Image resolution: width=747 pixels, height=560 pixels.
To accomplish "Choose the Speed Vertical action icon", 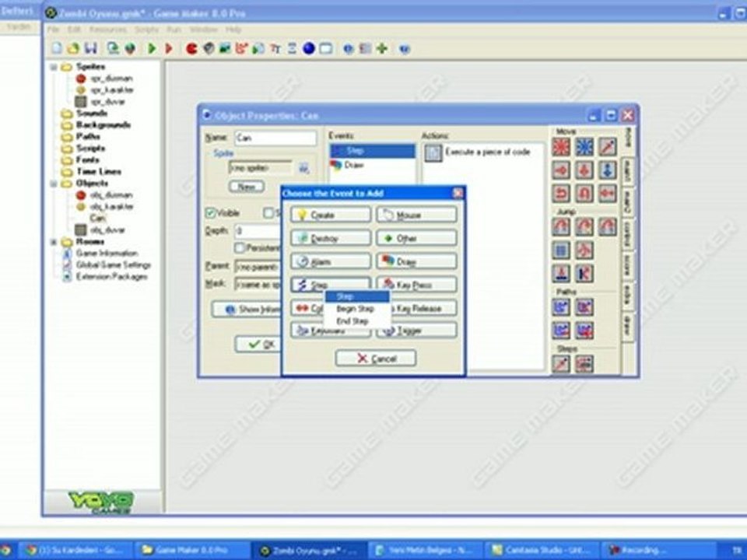I will click(584, 170).
